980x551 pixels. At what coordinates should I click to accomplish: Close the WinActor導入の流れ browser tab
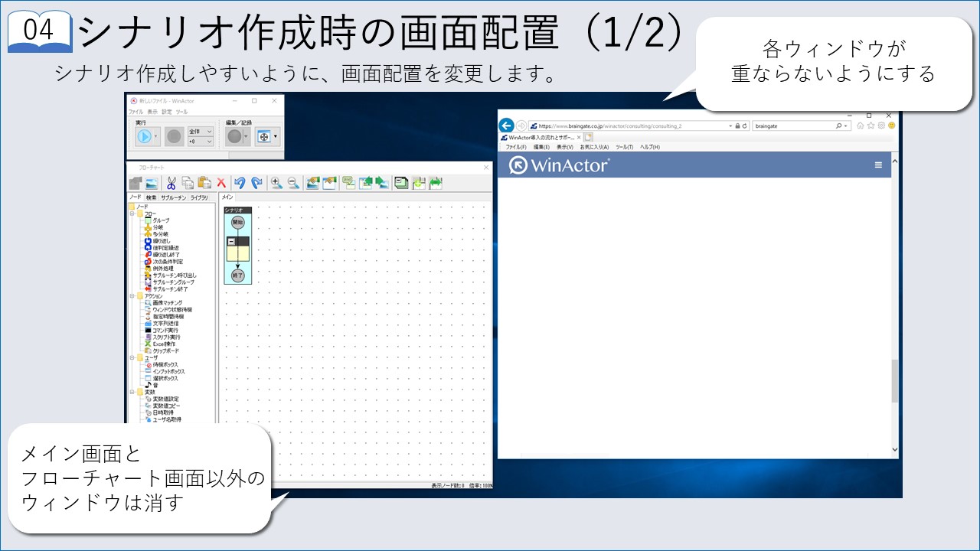pyautogui.click(x=579, y=137)
